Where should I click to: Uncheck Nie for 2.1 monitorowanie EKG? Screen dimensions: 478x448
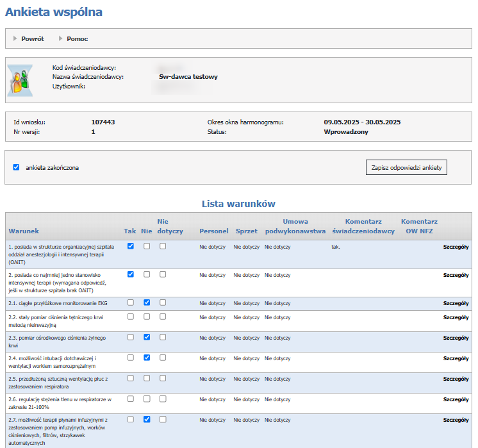147,303
